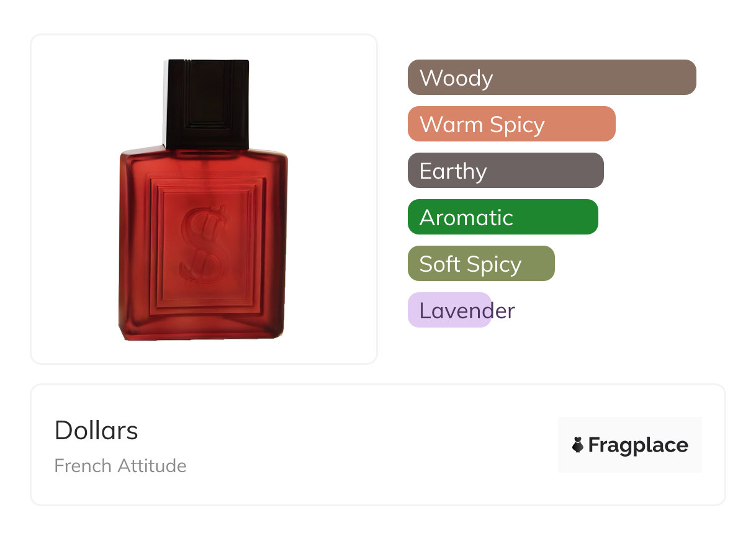This screenshot has width=756, height=536.
Task: Choose the Earthy accord bar
Action: pyautogui.click(x=506, y=171)
